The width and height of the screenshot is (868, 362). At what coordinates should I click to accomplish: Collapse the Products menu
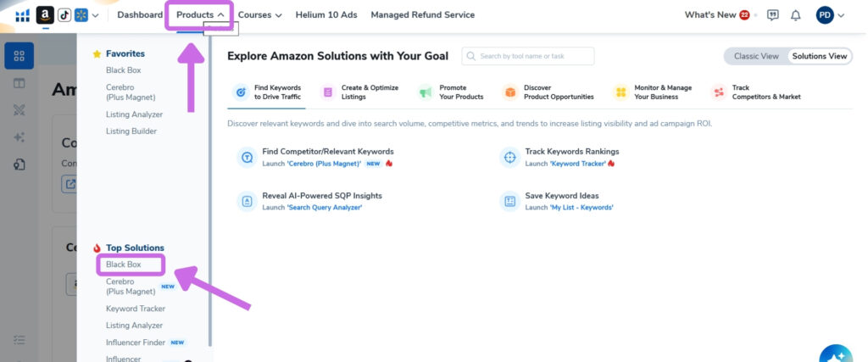point(200,15)
